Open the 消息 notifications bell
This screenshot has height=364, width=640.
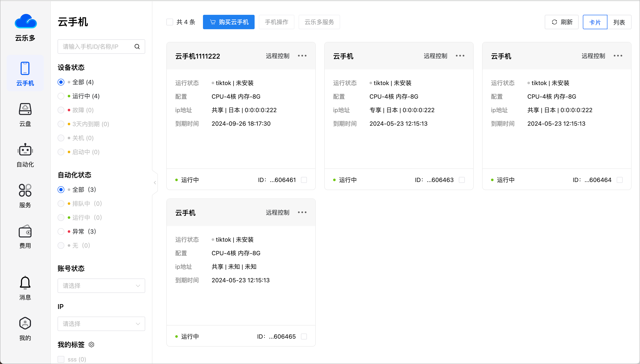tap(25, 288)
